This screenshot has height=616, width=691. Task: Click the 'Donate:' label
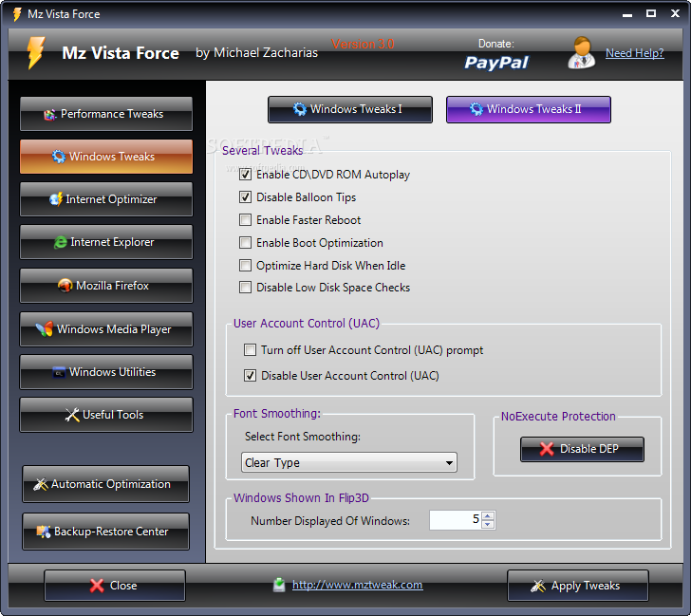[496, 44]
